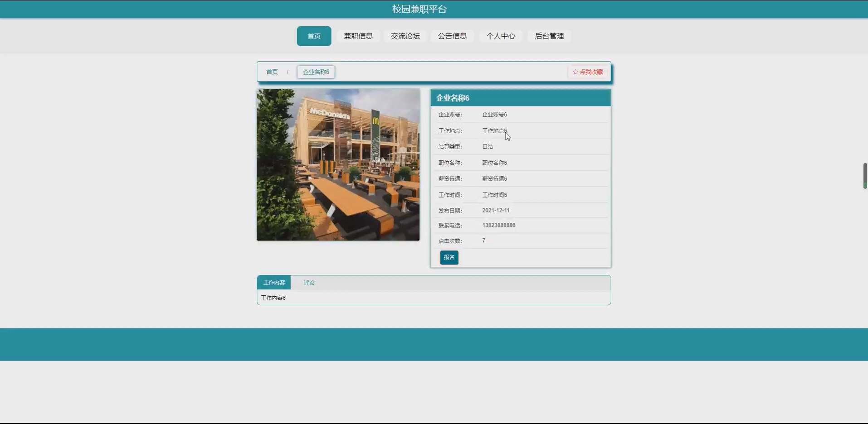
Task: Click the star icon beside 点我收藏
Action: tap(575, 72)
